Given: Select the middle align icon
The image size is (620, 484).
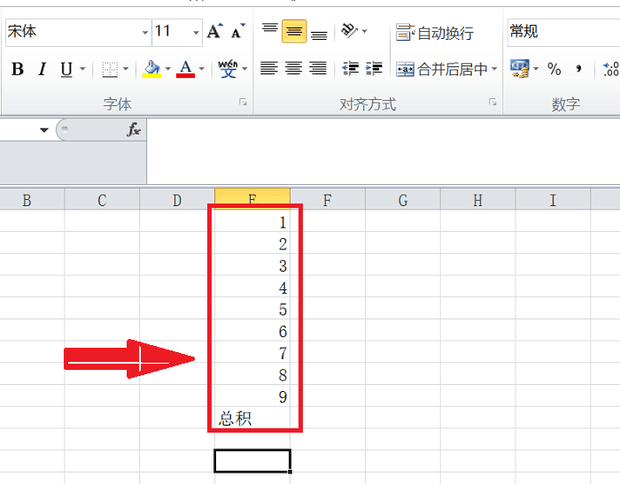Looking at the screenshot, I should tap(294, 32).
